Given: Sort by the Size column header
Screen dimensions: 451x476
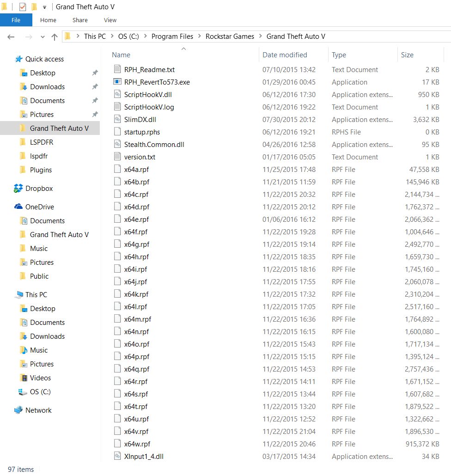Looking at the screenshot, I should click(x=407, y=55).
